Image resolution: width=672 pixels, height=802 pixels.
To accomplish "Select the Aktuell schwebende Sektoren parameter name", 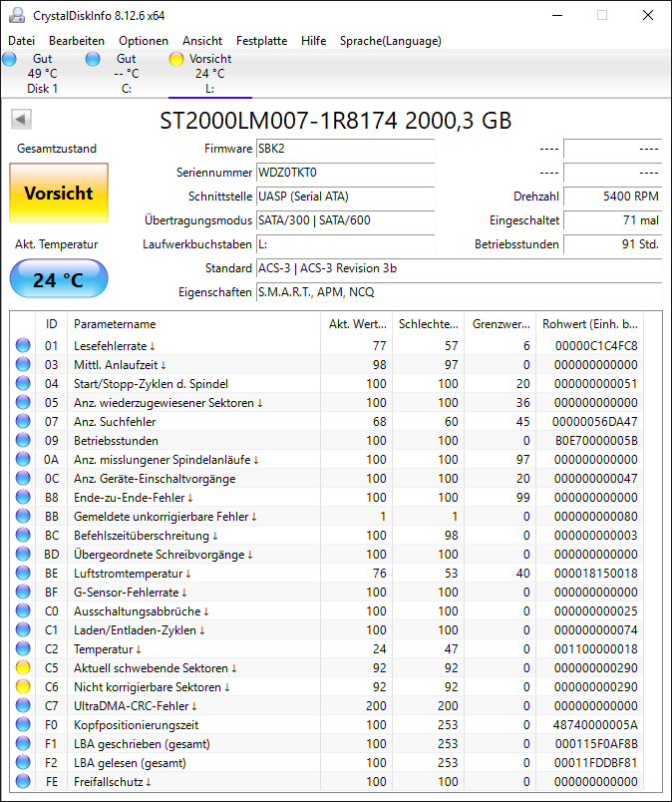I will tap(155, 668).
